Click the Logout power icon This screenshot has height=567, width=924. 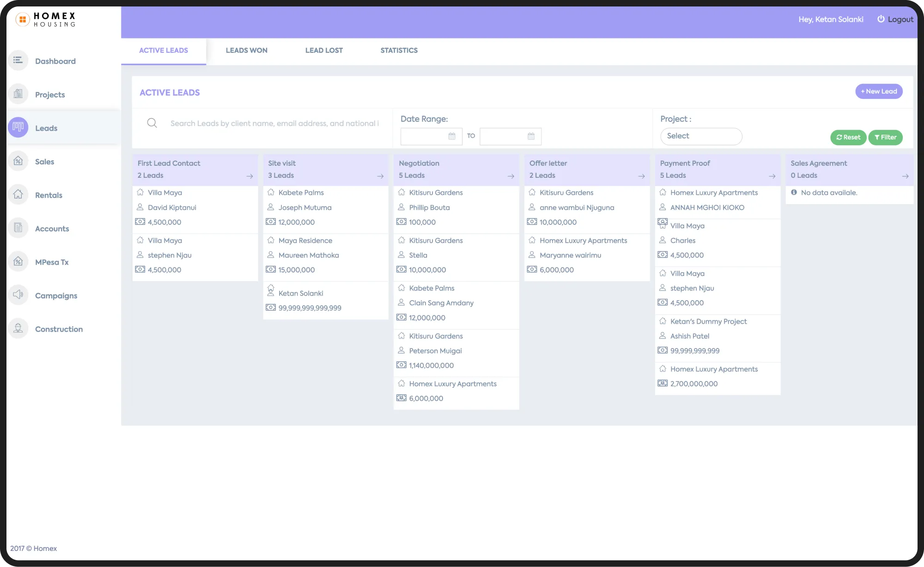(x=881, y=19)
